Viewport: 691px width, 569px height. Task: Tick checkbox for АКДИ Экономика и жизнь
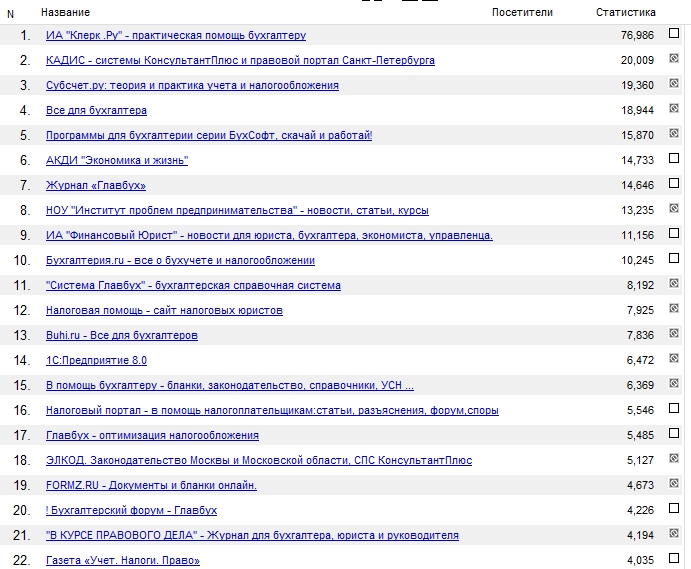674,158
